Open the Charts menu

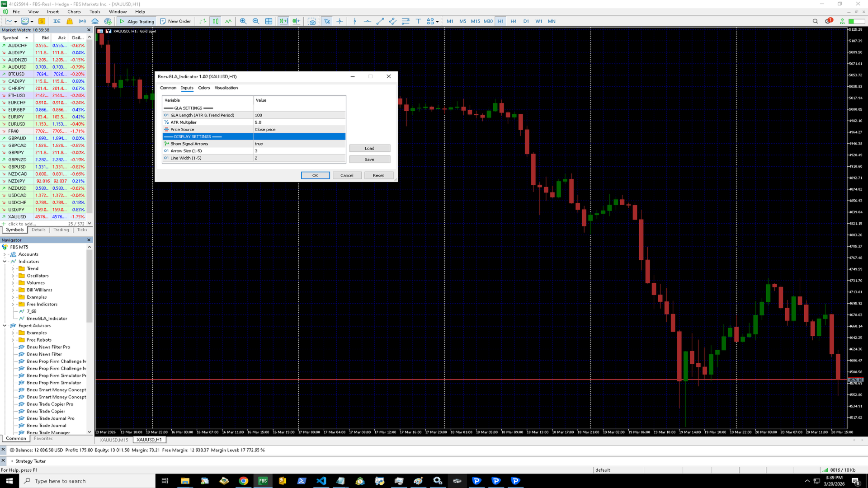tap(74, 12)
